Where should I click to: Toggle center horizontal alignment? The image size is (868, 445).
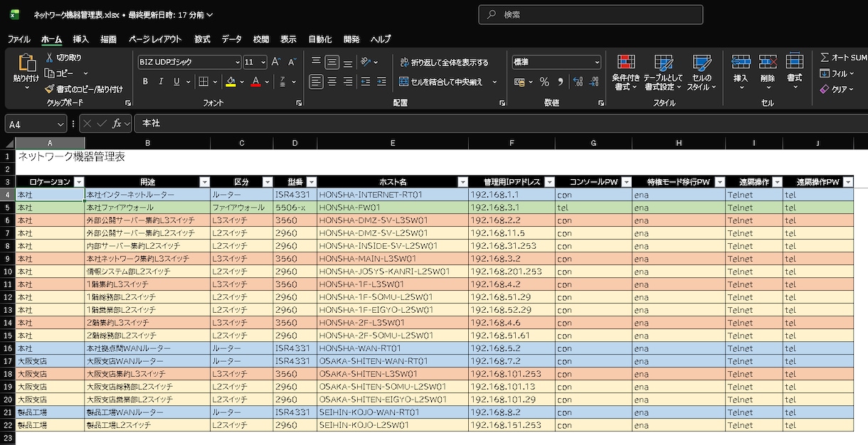pyautogui.click(x=332, y=82)
